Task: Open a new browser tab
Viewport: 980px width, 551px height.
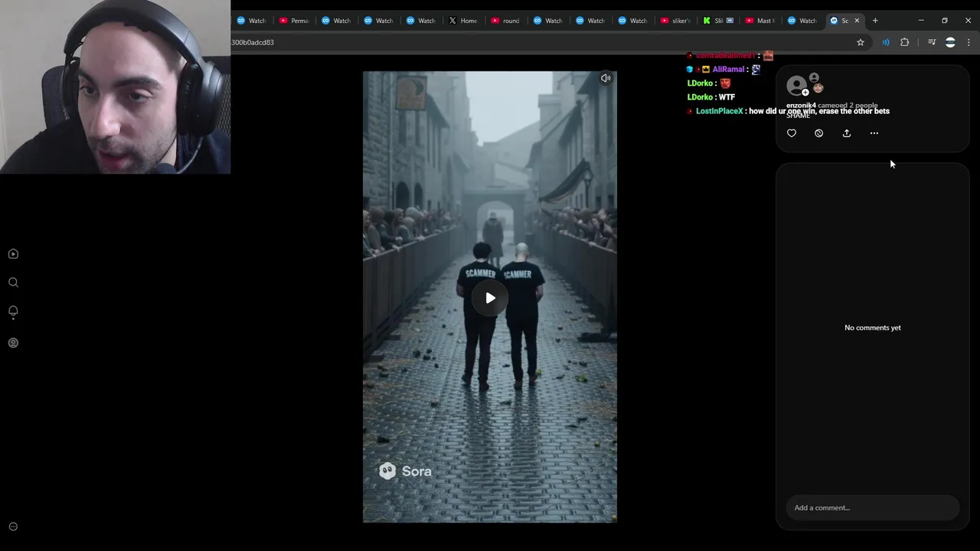Action: (x=875, y=21)
